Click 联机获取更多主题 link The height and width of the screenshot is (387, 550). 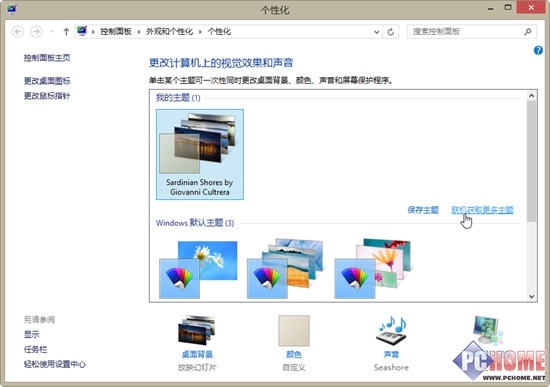482,210
